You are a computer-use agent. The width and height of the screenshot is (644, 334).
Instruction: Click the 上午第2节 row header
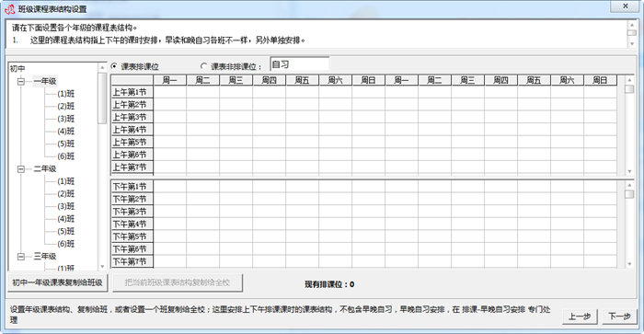pyautogui.click(x=132, y=104)
